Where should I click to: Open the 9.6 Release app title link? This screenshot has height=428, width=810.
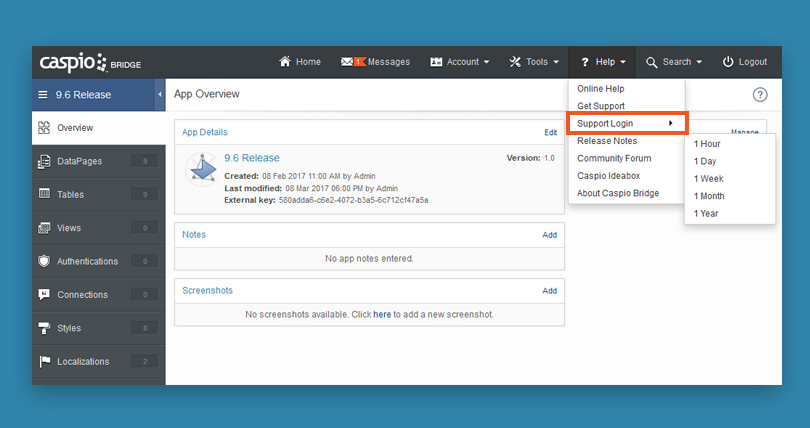coord(251,158)
